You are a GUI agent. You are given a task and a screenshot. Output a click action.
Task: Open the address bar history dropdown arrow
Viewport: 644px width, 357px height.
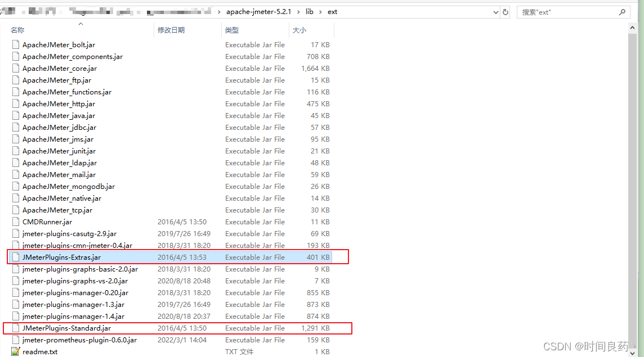pos(496,12)
